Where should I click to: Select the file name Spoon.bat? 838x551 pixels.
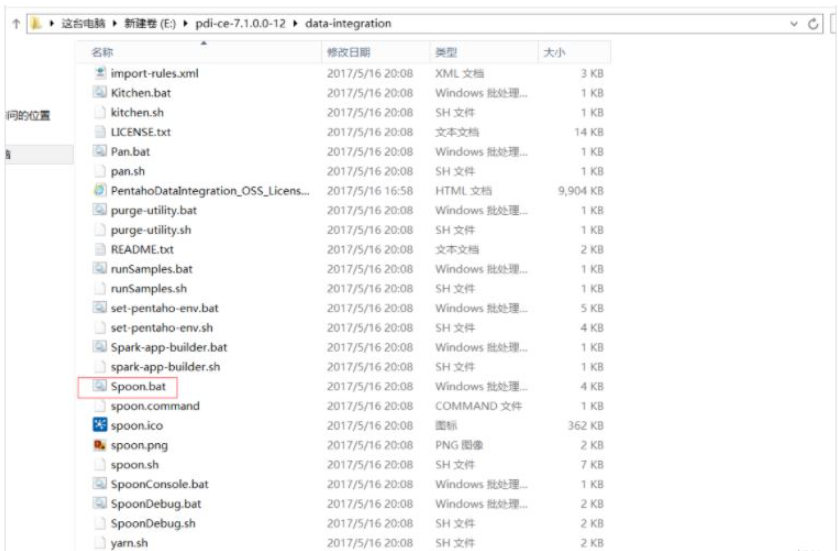point(138,386)
